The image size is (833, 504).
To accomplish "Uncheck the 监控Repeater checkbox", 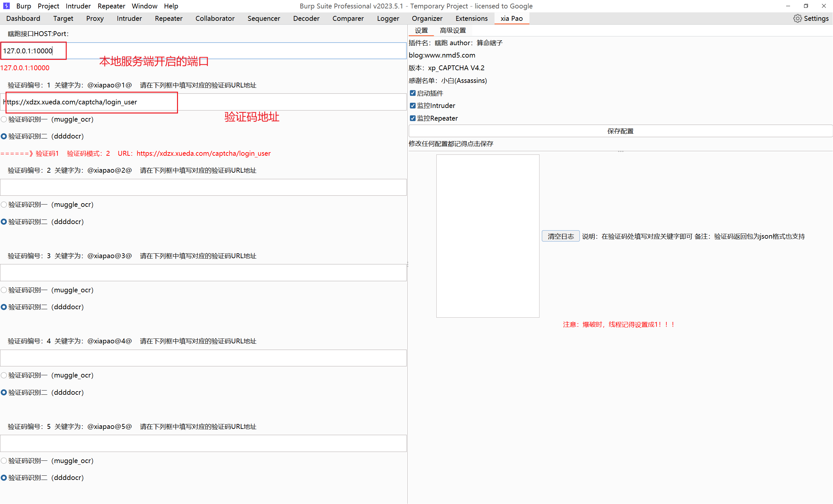I will tap(413, 118).
